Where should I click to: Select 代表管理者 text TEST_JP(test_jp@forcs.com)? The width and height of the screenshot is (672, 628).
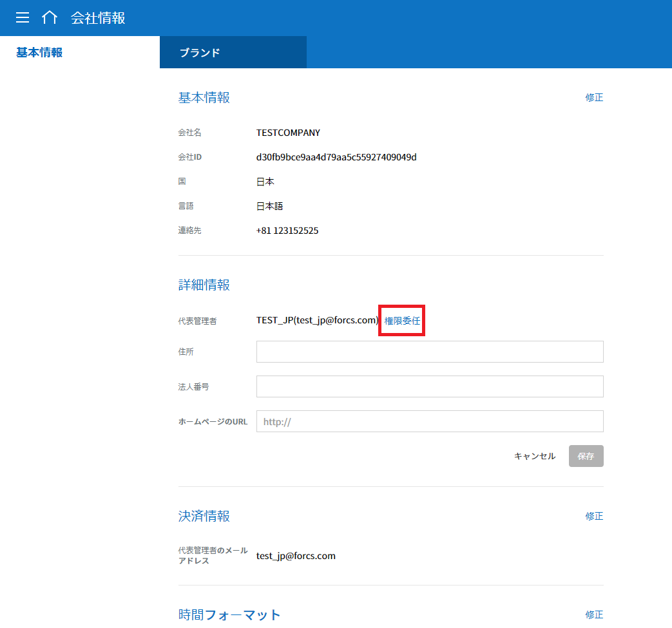pyautogui.click(x=318, y=320)
